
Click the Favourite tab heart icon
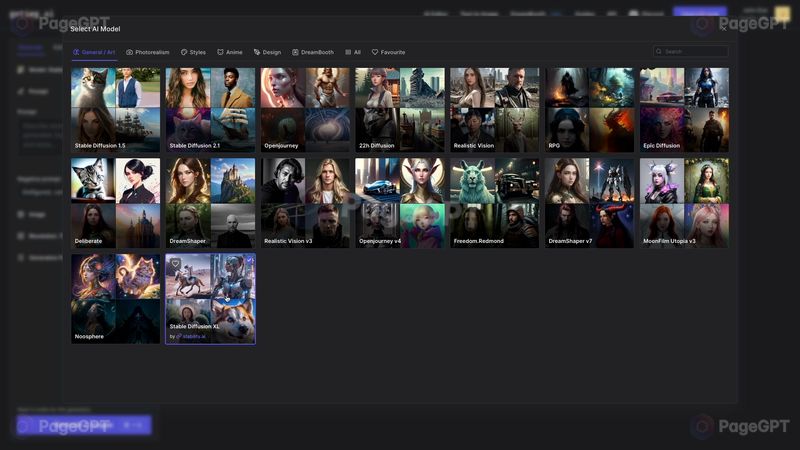tap(374, 52)
